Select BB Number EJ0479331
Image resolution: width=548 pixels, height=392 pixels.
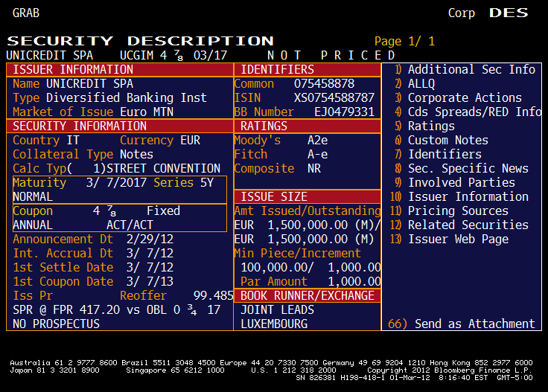(344, 112)
